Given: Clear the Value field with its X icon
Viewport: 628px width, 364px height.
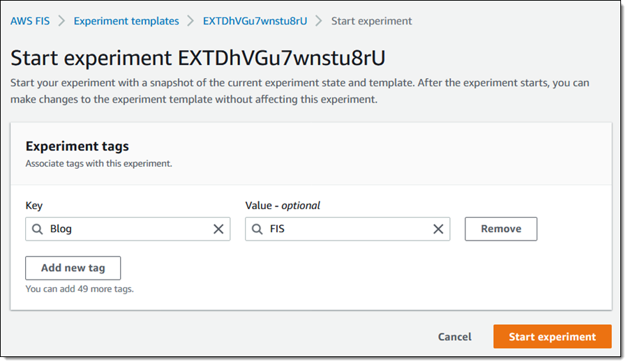Looking at the screenshot, I should [438, 229].
